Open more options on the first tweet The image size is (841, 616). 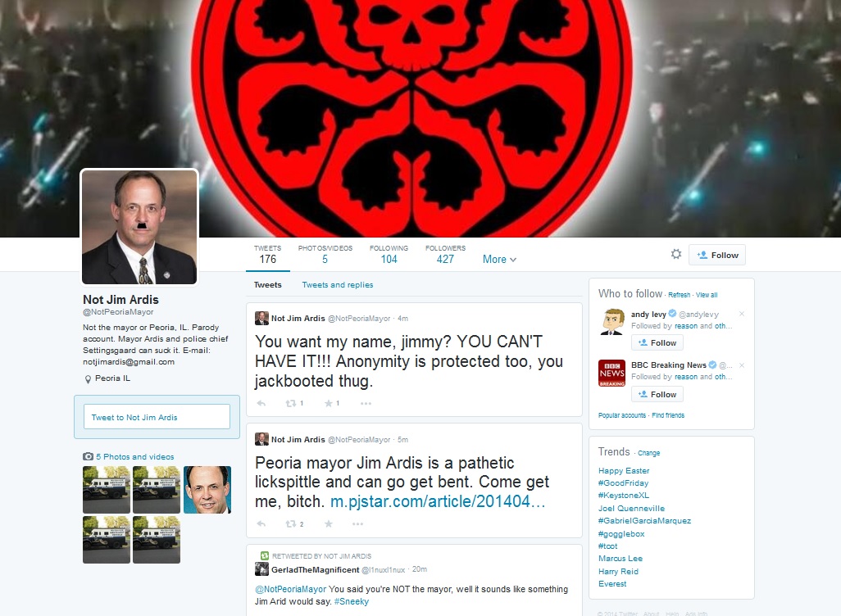[366, 403]
